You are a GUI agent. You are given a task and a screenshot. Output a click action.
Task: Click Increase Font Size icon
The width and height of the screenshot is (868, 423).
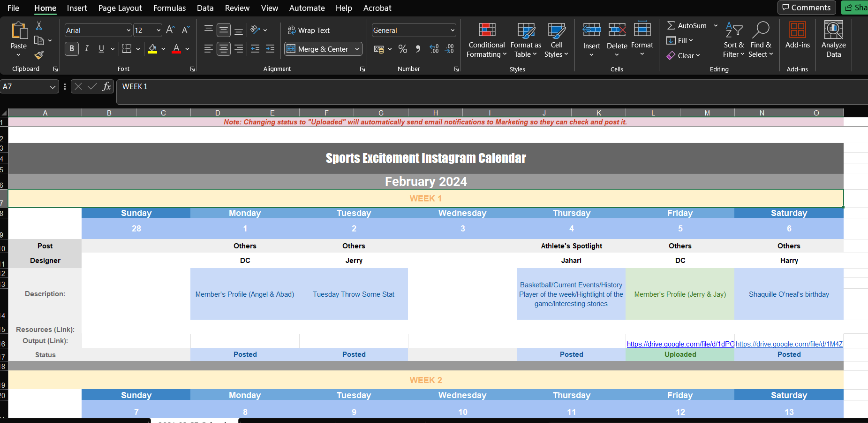point(171,30)
